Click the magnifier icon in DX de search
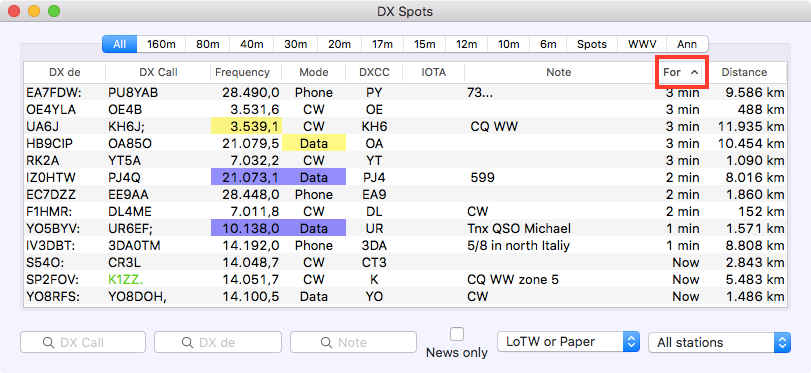The image size is (811, 373). tap(187, 342)
